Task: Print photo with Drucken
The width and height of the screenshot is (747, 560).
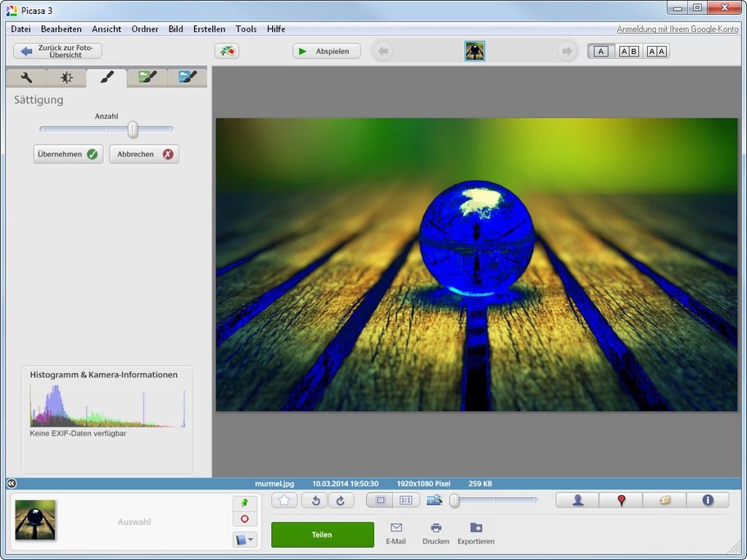Action: 436,534
